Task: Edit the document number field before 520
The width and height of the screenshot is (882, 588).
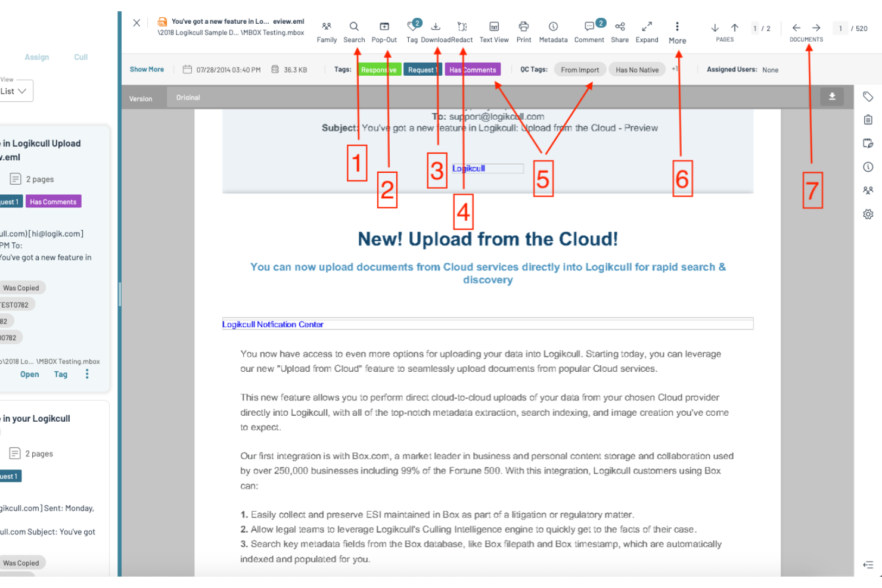Action: click(x=840, y=28)
